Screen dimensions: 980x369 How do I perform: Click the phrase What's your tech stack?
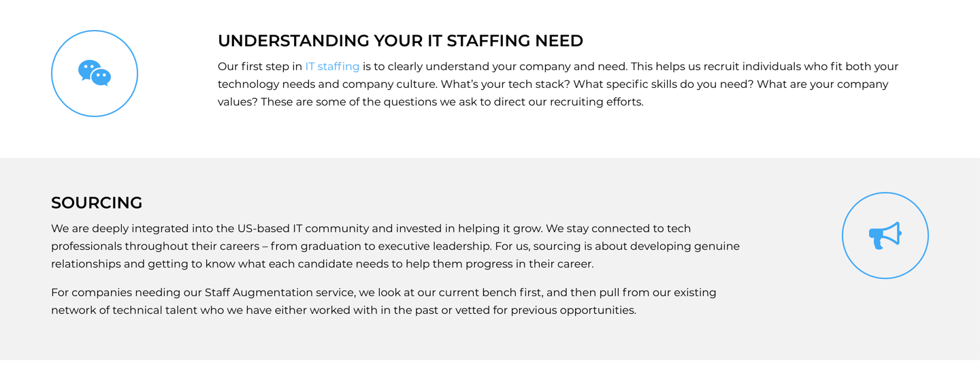[x=507, y=84]
